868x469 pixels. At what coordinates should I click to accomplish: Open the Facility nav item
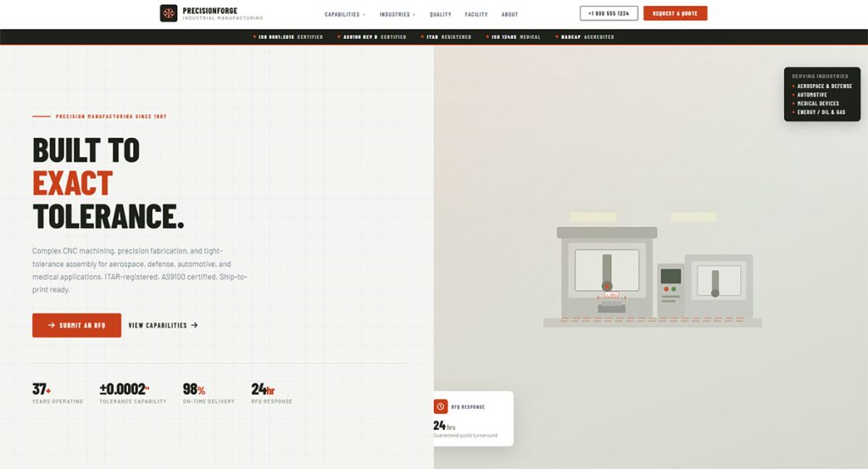click(476, 14)
